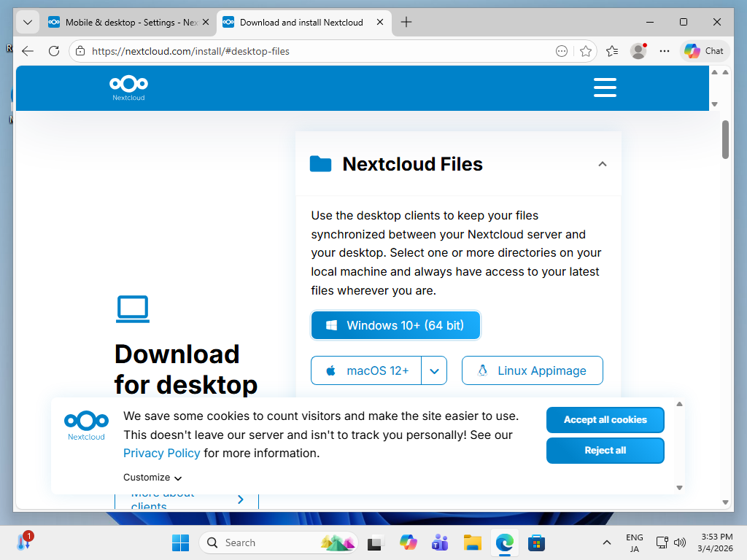This screenshot has height=560, width=747.
Task: Expand macOS version dropdown arrow
Action: (x=434, y=370)
